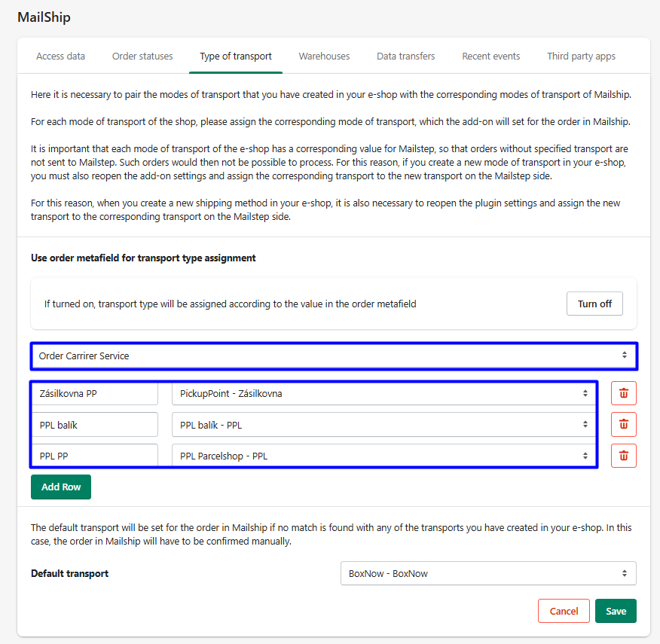Open the Order statuses tab
This screenshot has width=660, height=644.
click(142, 56)
